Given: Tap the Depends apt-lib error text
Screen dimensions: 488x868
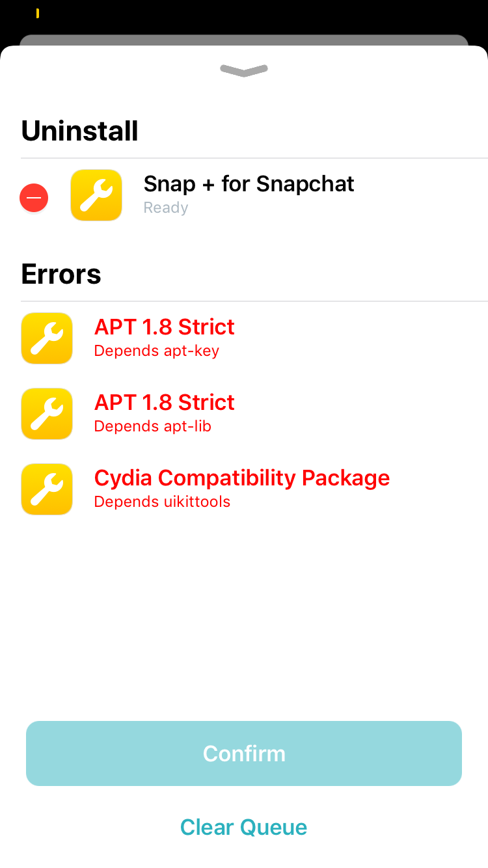Looking at the screenshot, I should 153,427.
